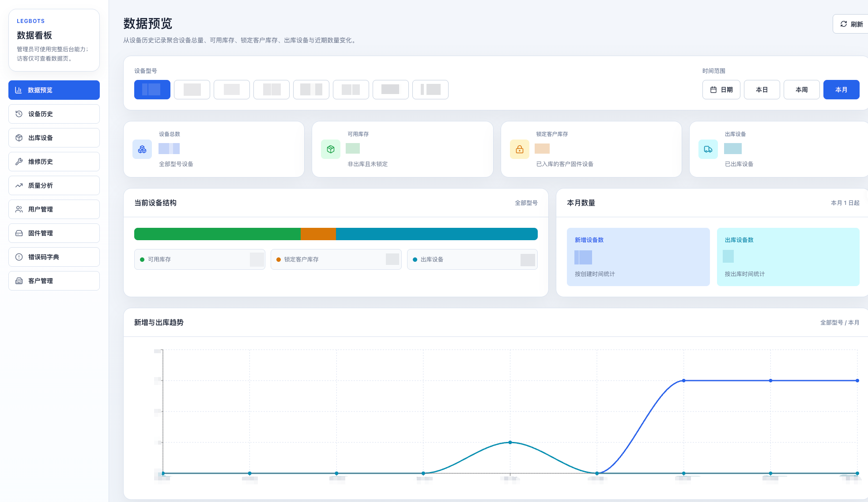Click the device history clock icon
Viewport: 868px width, 502px height.
(x=19, y=114)
